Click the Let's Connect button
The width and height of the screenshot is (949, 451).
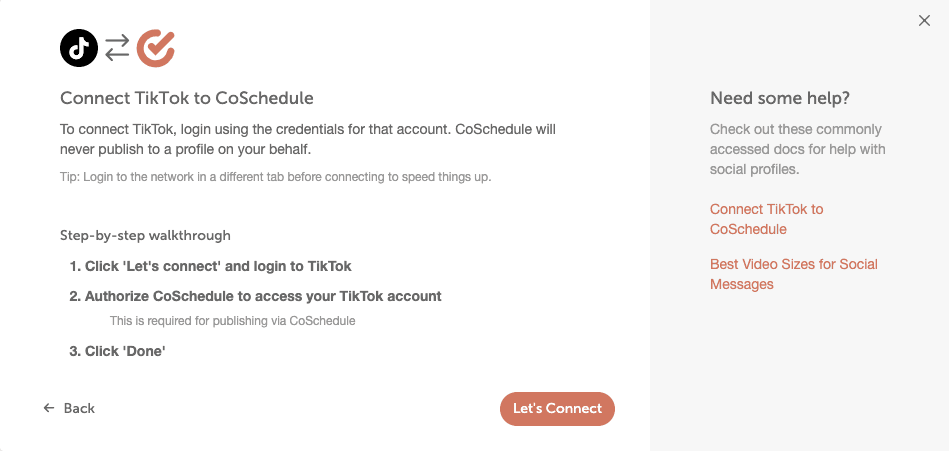557,409
